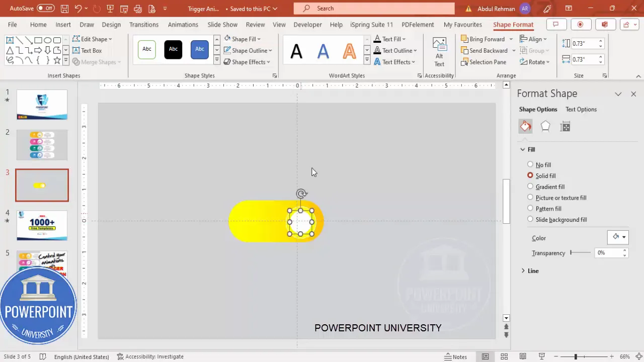The image size is (644, 362).
Task: Open Alt Text pane
Action: pos(439,52)
